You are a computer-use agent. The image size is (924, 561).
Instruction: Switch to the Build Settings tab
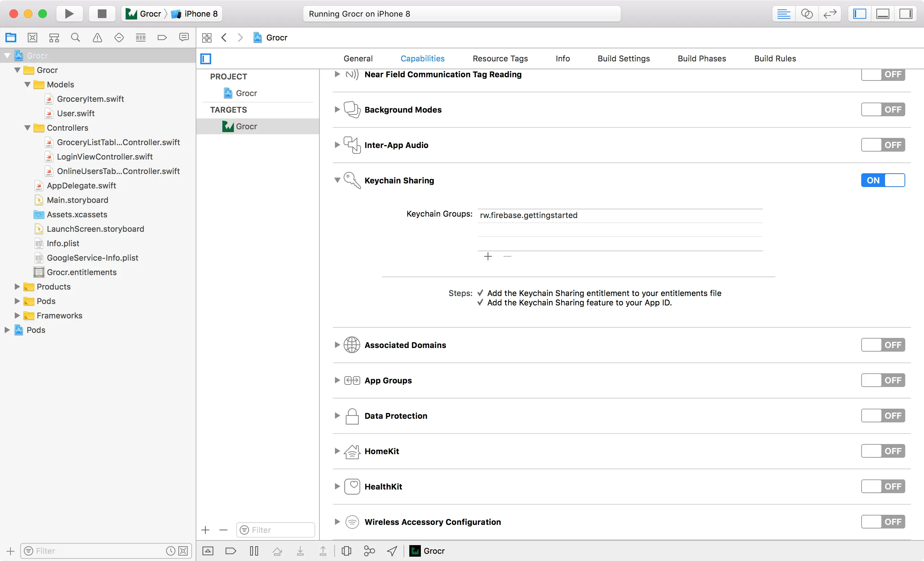(623, 58)
